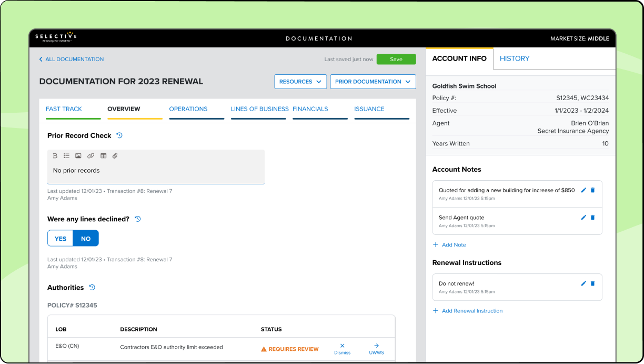
Task: Attach a file using the paperclip icon
Action: [115, 155]
